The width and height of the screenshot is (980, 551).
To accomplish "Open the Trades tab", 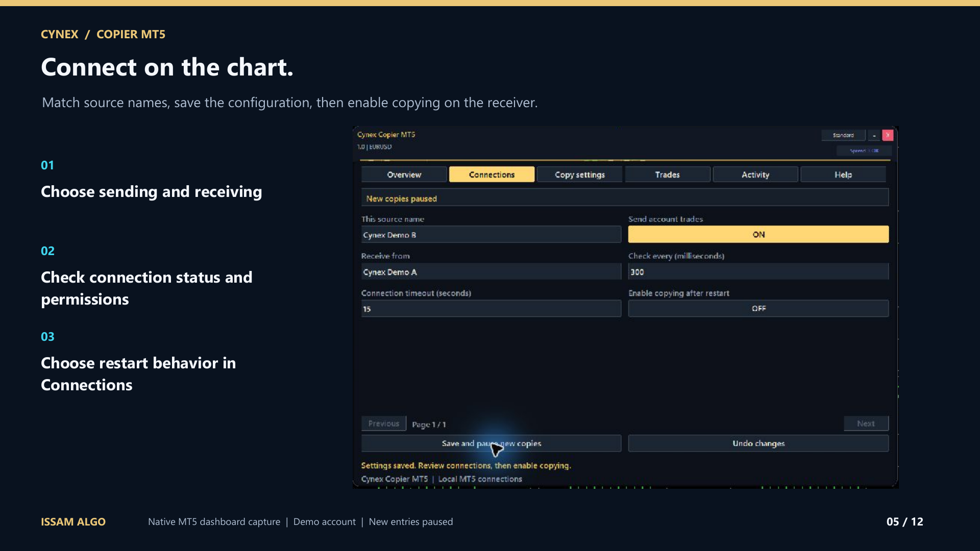I will (667, 174).
